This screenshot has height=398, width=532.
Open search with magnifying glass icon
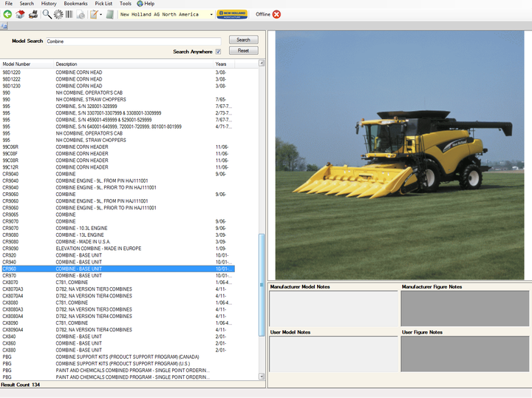[47, 14]
